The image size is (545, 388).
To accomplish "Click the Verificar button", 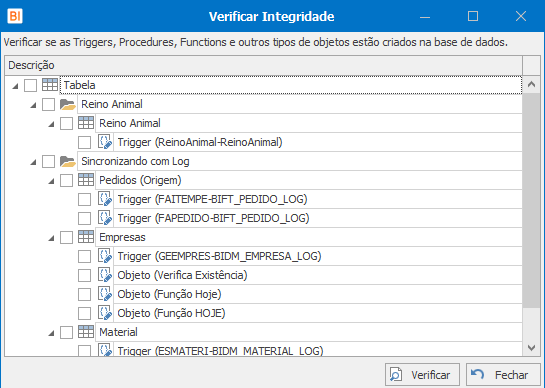I will [x=422, y=375].
